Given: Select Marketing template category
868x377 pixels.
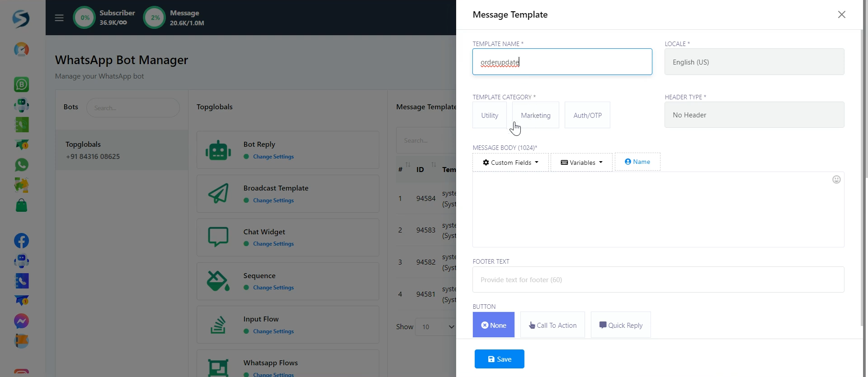Looking at the screenshot, I should pos(535,115).
